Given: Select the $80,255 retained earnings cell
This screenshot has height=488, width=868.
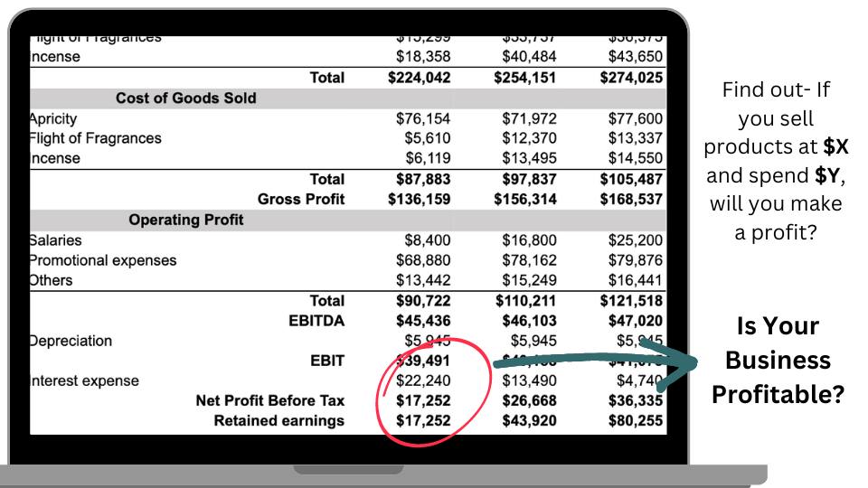Looking at the screenshot, I should point(636,421).
